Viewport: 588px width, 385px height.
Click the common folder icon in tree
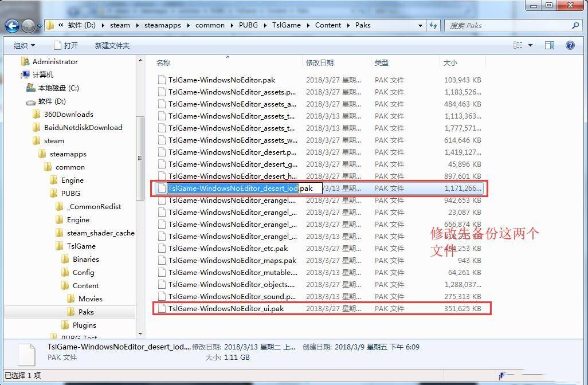point(48,167)
